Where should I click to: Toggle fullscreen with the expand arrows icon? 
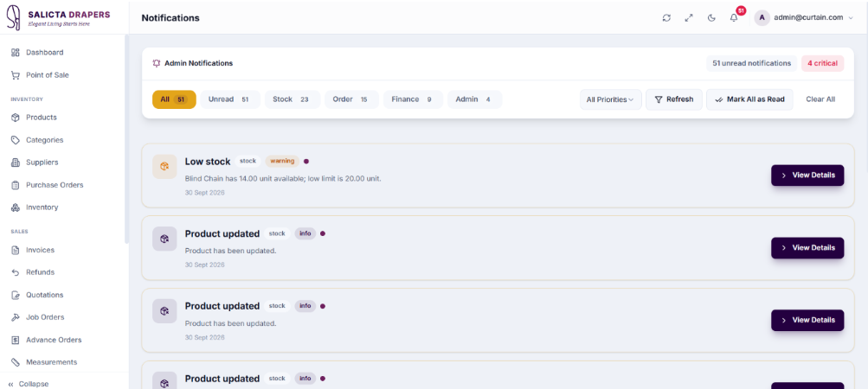pyautogui.click(x=689, y=17)
